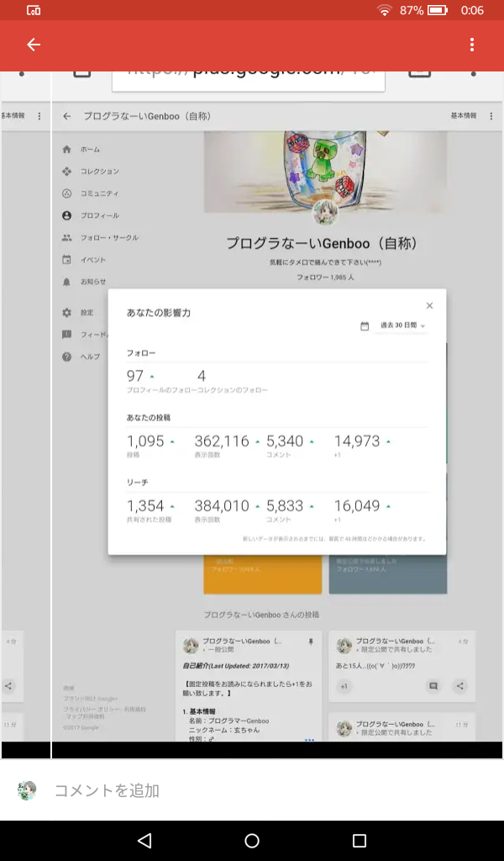This screenshot has height=861, width=504.
Task: Open フォロー・サークル people icon
Action: tap(67, 238)
